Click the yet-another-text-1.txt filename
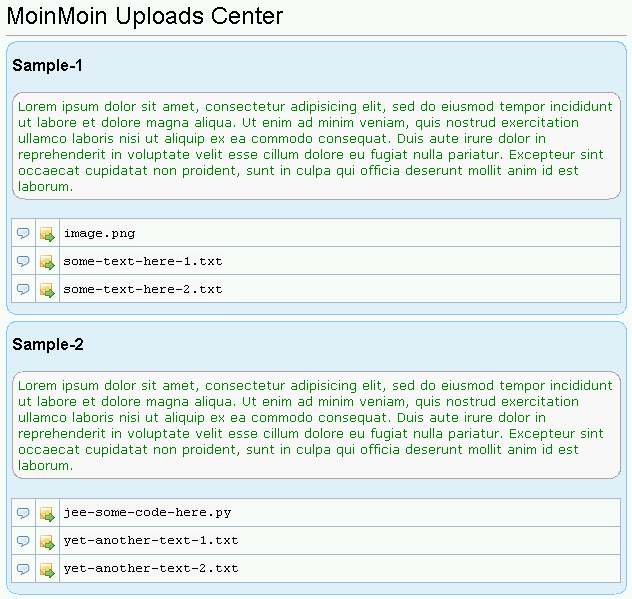 (x=150, y=540)
